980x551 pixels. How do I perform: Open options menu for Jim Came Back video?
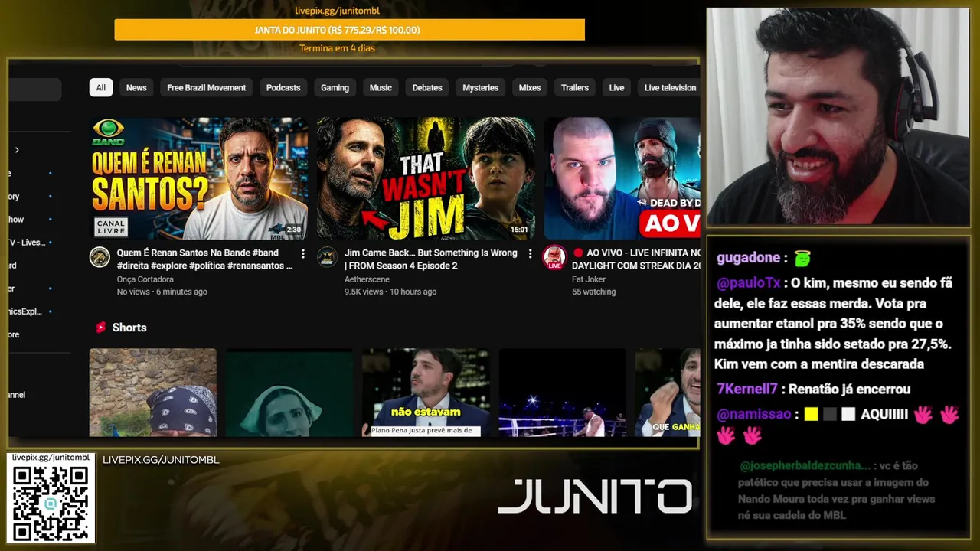530,253
